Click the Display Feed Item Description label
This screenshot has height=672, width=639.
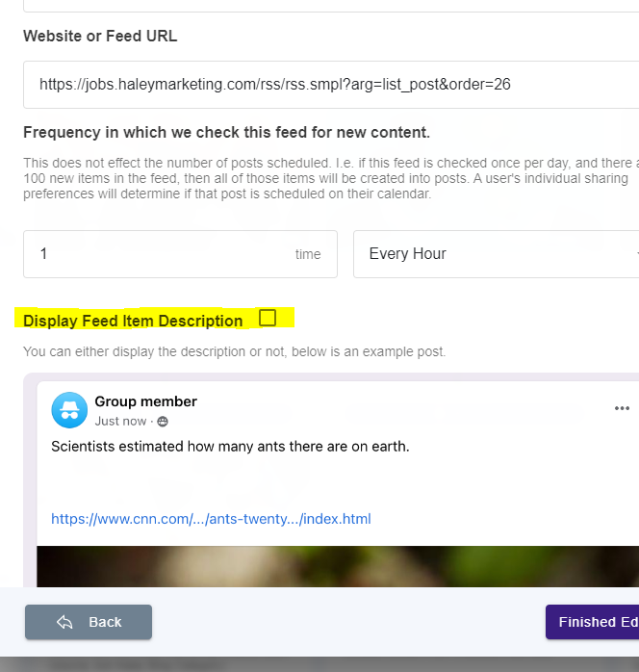tap(133, 321)
